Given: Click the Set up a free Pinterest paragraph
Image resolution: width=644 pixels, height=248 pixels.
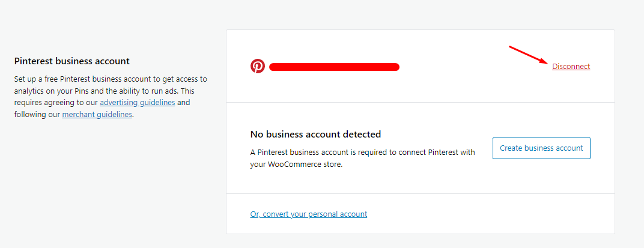Looking at the screenshot, I should (x=111, y=96).
